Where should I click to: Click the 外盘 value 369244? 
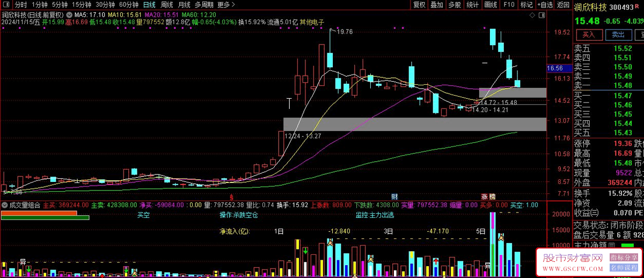coord(619,182)
